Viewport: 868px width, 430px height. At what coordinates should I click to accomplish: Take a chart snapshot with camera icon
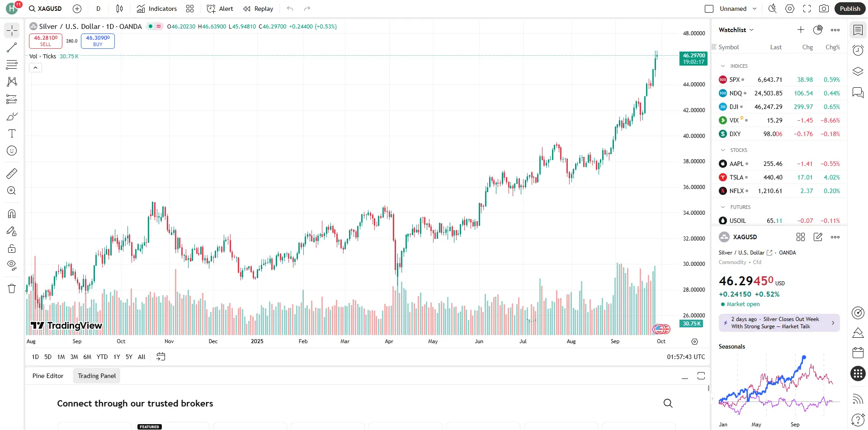tap(824, 9)
